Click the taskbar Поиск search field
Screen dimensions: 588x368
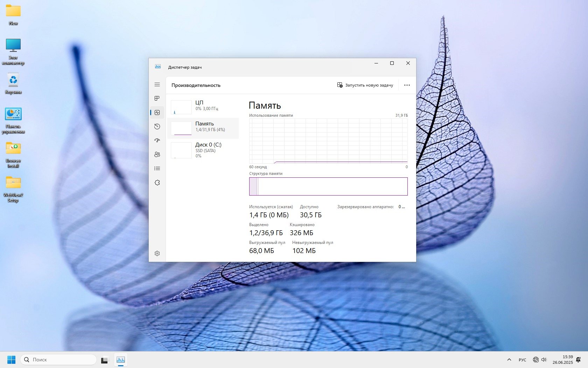point(58,360)
